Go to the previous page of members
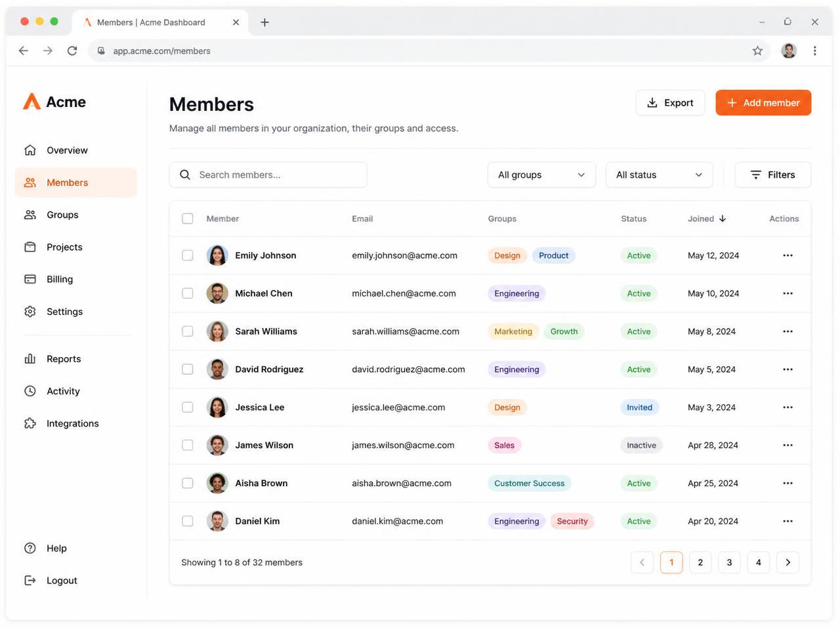840x630 pixels. 642,562
